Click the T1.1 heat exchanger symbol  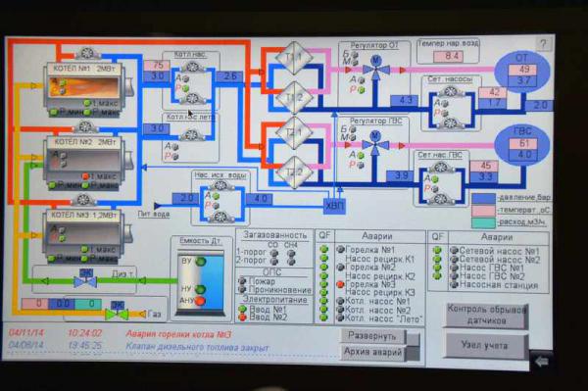pyautogui.click(x=294, y=58)
